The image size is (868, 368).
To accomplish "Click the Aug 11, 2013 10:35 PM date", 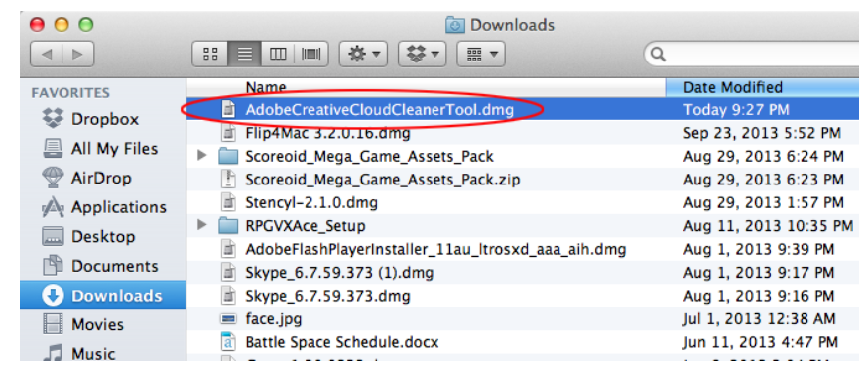I will click(769, 226).
